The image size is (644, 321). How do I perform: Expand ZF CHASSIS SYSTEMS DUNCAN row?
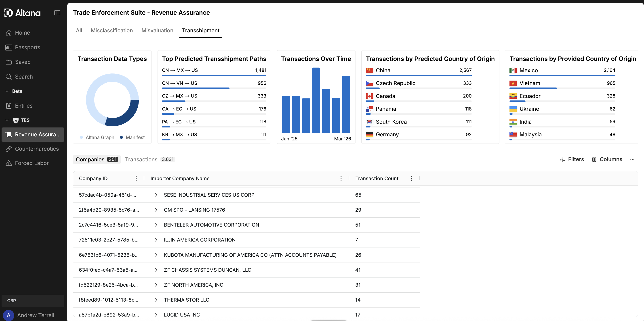[x=156, y=270]
